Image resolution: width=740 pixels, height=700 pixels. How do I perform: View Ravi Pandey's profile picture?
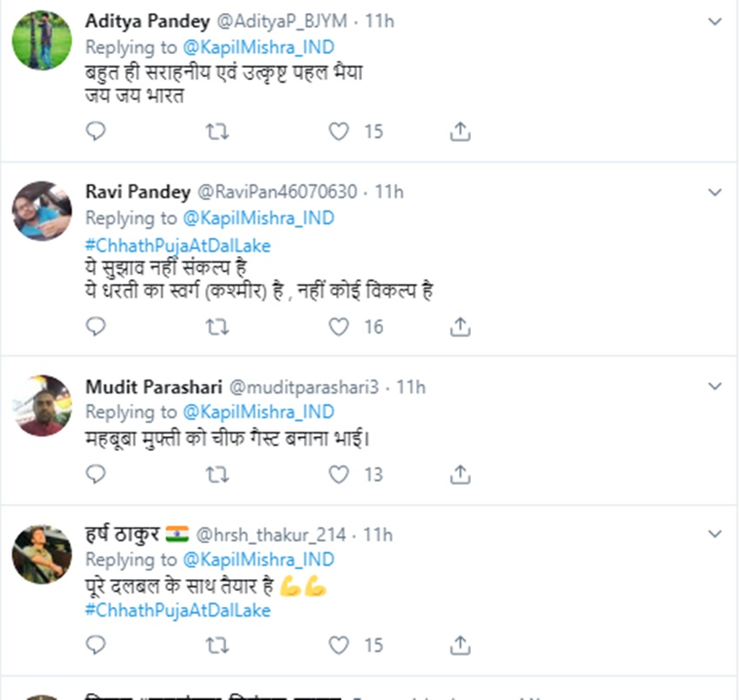pyautogui.click(x=42, y=211)
